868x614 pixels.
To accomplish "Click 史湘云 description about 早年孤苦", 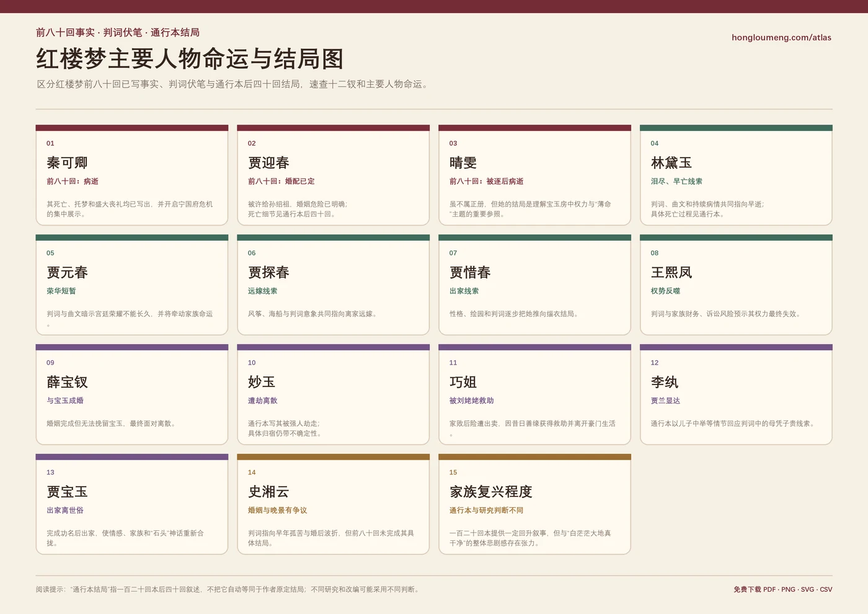I will 331,538.
